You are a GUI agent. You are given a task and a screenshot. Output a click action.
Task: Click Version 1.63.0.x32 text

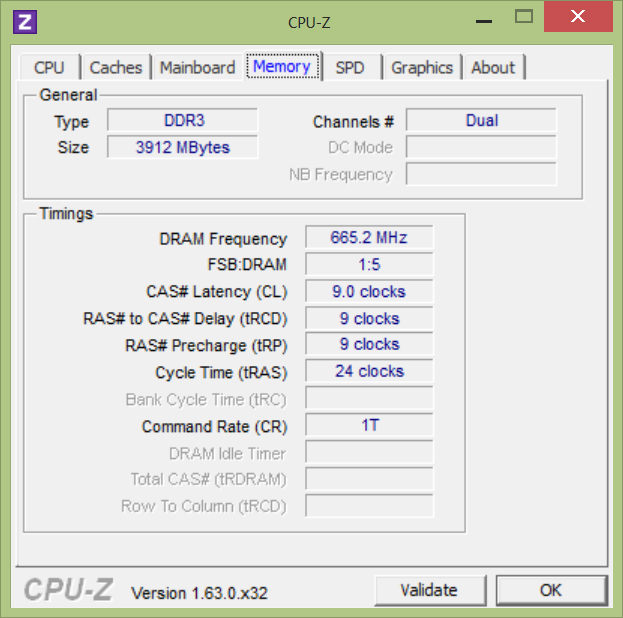pos(199,593)
